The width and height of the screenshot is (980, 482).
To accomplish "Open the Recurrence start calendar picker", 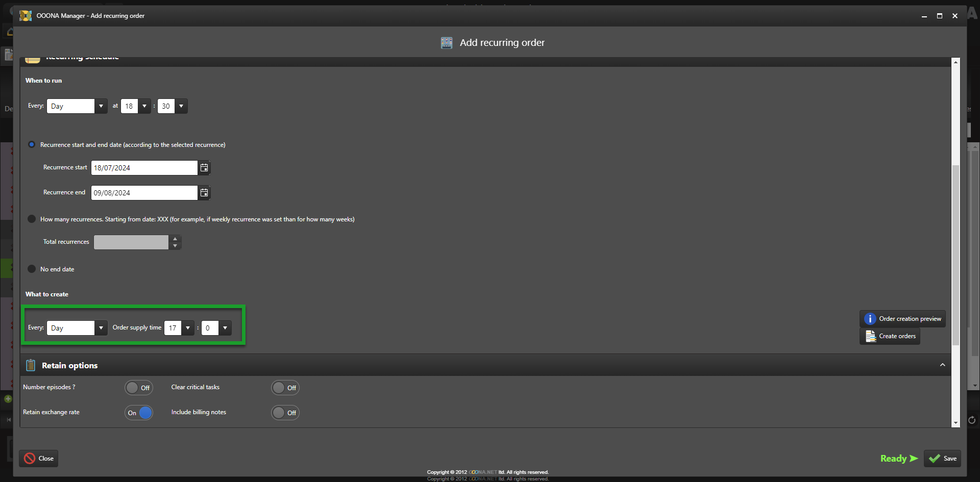I will point(204,168).
